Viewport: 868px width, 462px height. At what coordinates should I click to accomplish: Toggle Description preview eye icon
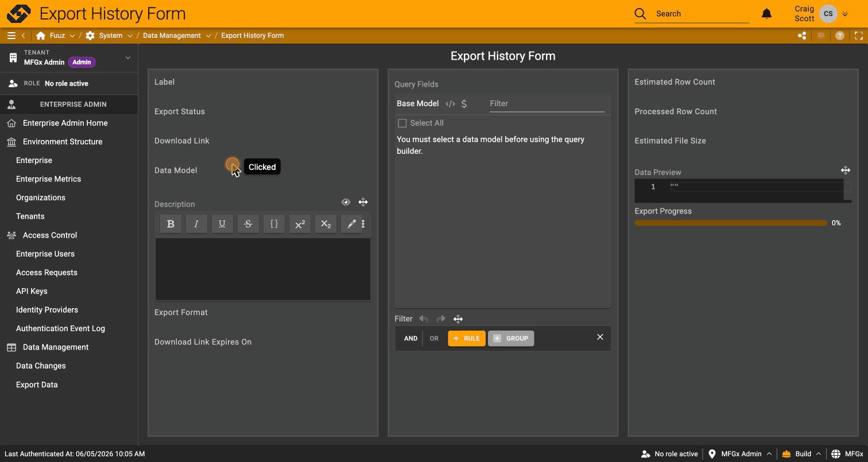(x=346, y=202)
